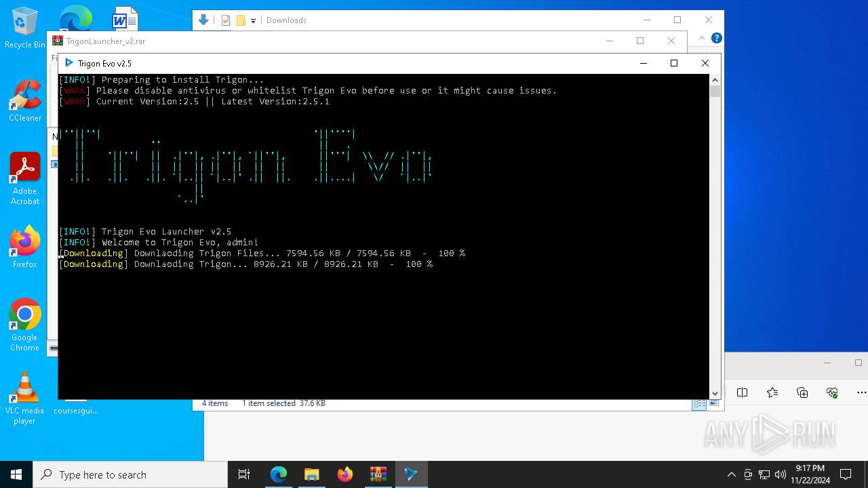
Task: Select the Word document desktop icon
Action: coord(125,18)
